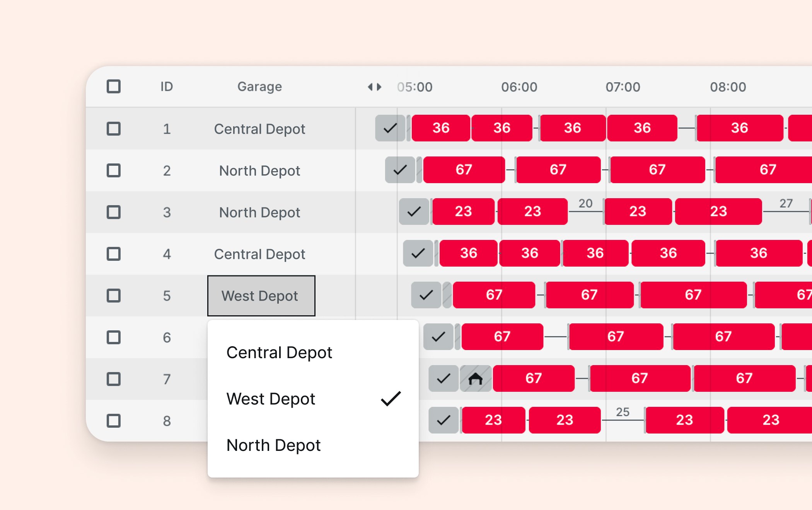Click the checkmark block in row 1 timeline
Viewport: 812px width, 510px height.
pyautogui.click(x=390, y=128)
